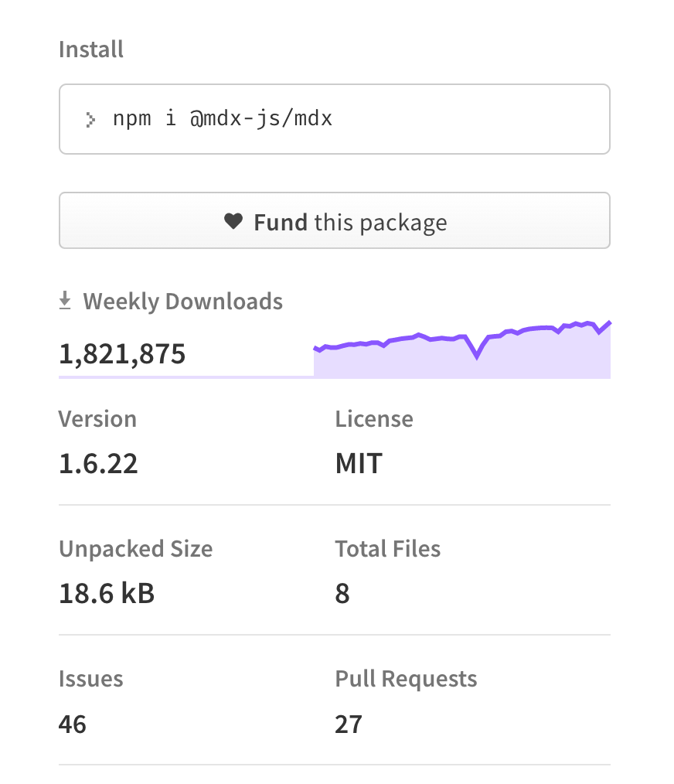Click the weekly downloads sparkline chart
Screen dimensions: 674x784
click(x=462, y=349)
